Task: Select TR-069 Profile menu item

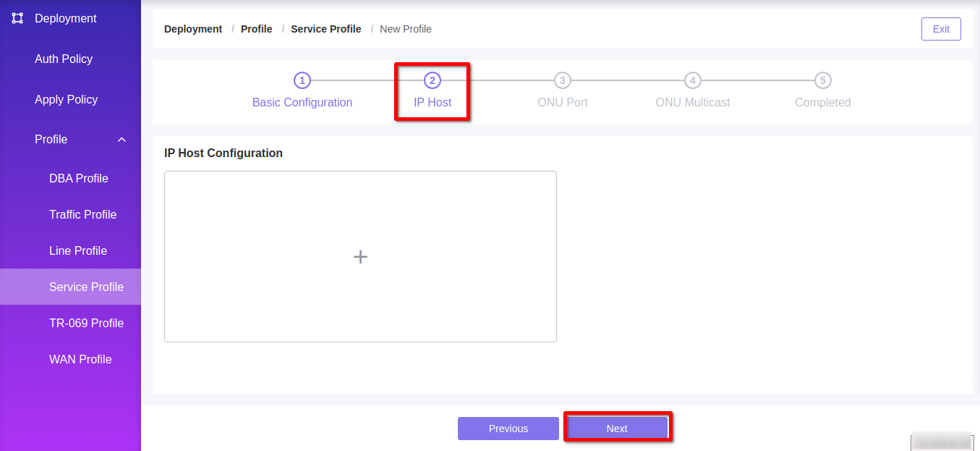Action: (x=86, y=324)
